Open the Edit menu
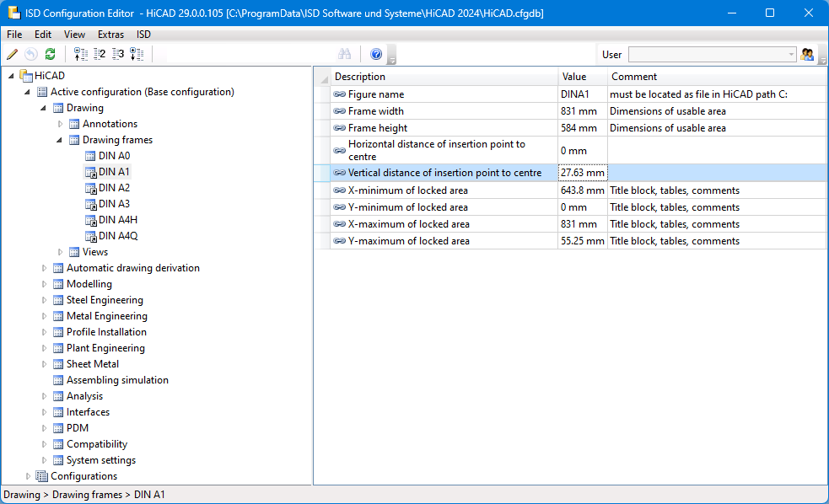Image resolution: width=829 pixels, height=504 pixels. pyautogui.click(x=43, y=35)
